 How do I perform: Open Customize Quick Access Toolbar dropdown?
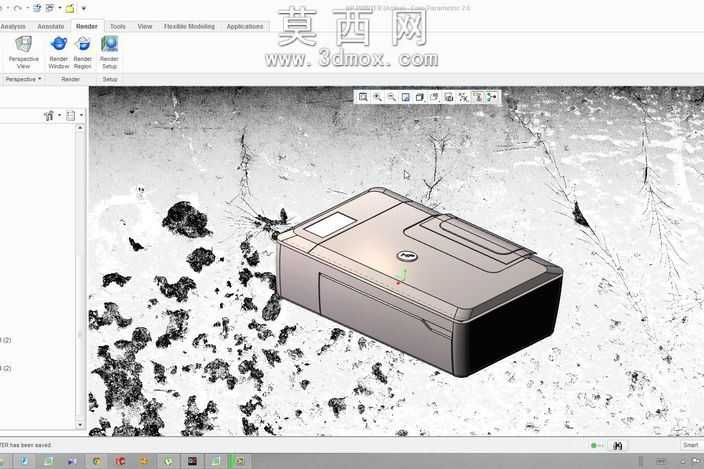[x=84, y=8]
